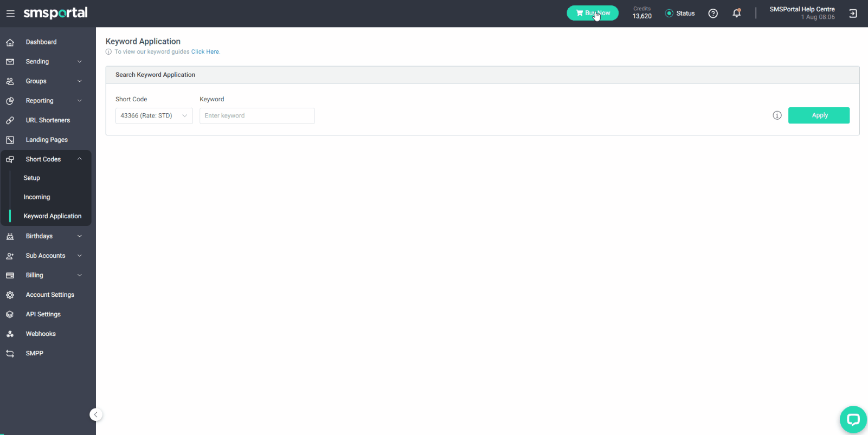Click the Reporting pie chart icon
The height and width of the screenshot is (435, 868).
[x=10, y=101]
